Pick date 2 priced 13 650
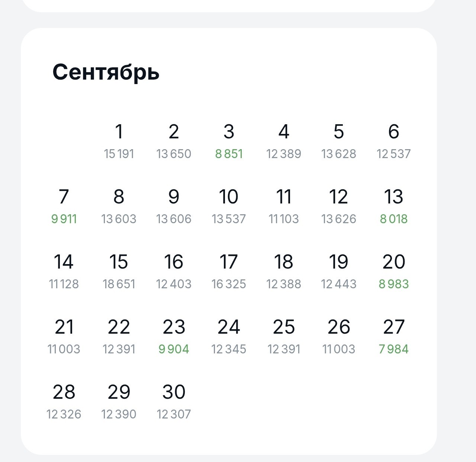Image resolution: width=476 pixels, height=462 pixels. 174,141
